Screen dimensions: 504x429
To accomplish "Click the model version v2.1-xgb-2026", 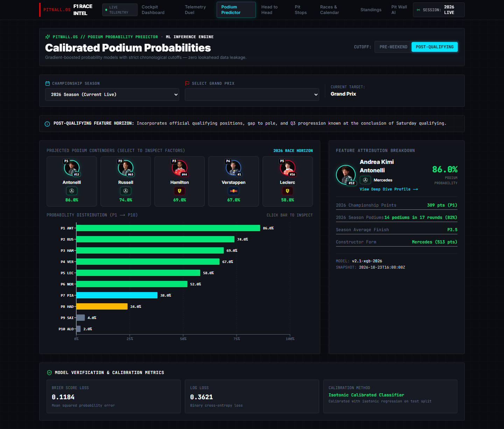I will 367,261.
